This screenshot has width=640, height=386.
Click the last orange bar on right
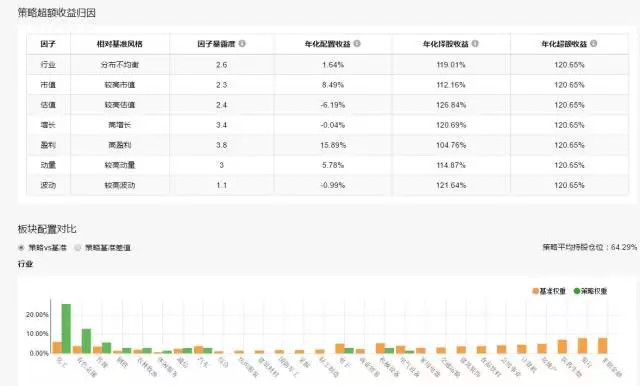click(x=603, y=346)
